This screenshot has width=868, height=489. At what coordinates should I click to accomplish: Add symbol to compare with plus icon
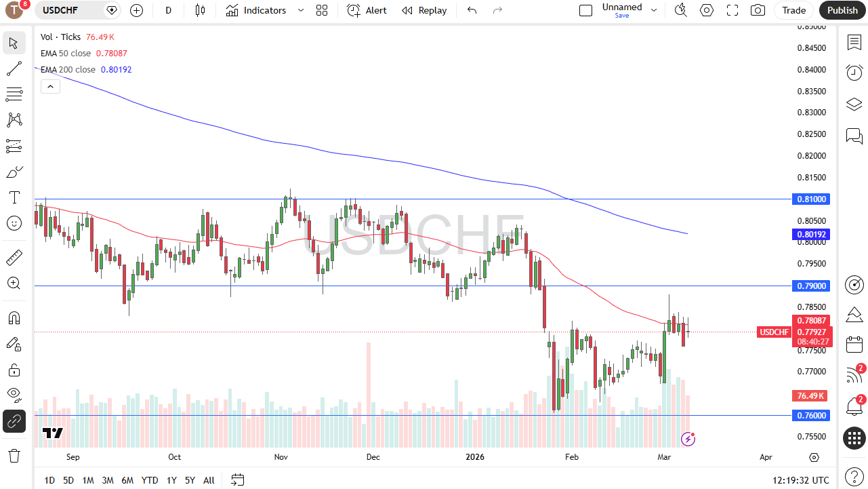(x=136, y=10)
